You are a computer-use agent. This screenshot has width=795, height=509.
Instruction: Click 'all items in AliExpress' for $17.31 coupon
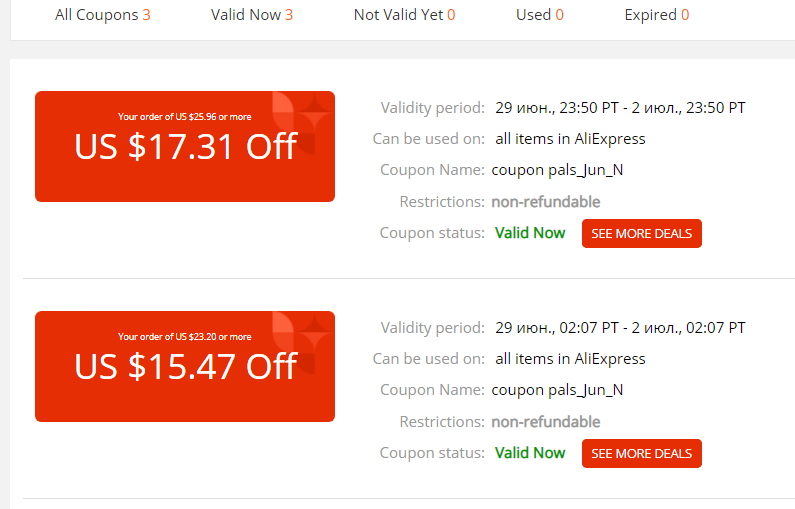(570, 138)
